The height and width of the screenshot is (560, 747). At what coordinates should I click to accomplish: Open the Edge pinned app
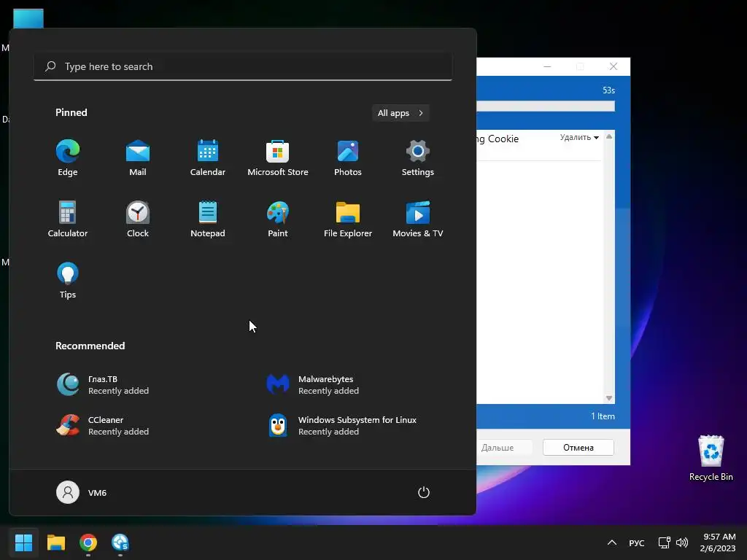(68, 158)
